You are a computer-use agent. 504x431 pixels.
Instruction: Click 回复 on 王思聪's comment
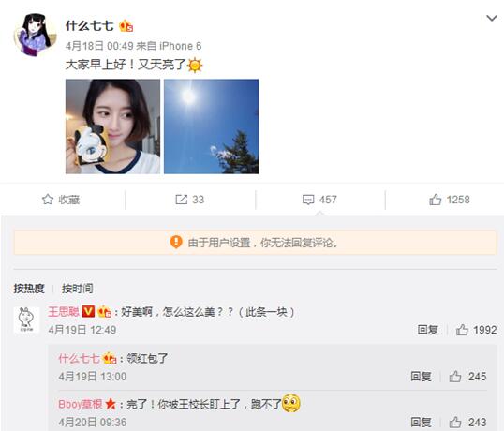[x=427, y=330]
